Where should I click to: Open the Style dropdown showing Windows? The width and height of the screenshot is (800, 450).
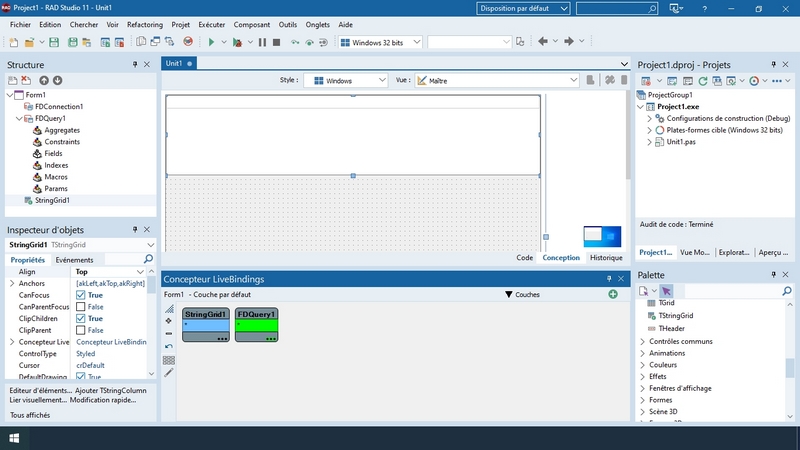coord(345,80)
